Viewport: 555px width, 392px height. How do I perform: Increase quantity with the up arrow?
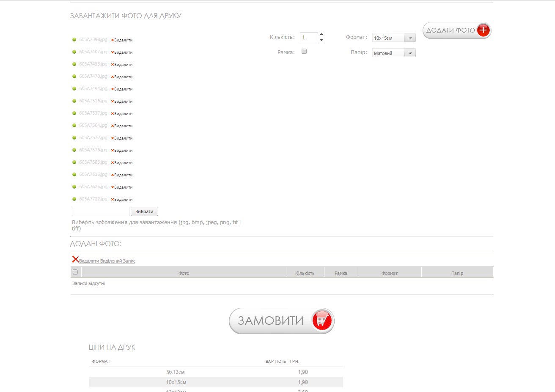(321, 34)
